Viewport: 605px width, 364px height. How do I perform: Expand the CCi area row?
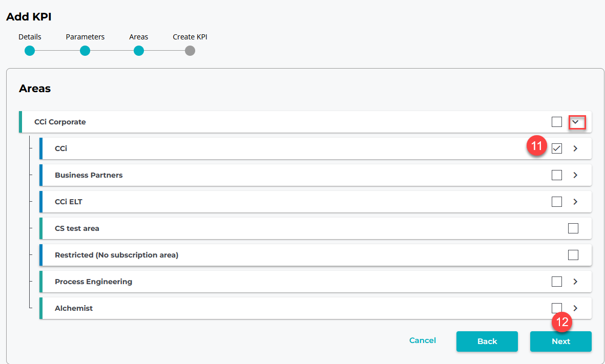575,148
